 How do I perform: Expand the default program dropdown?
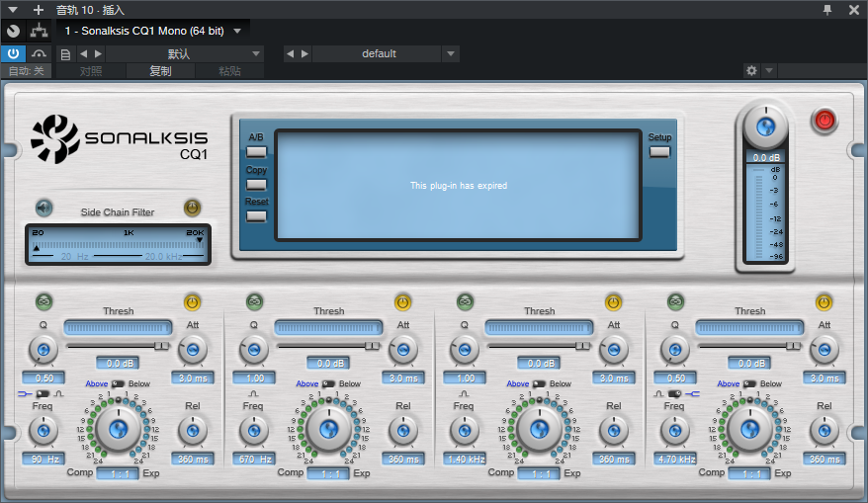click(451, 53)
